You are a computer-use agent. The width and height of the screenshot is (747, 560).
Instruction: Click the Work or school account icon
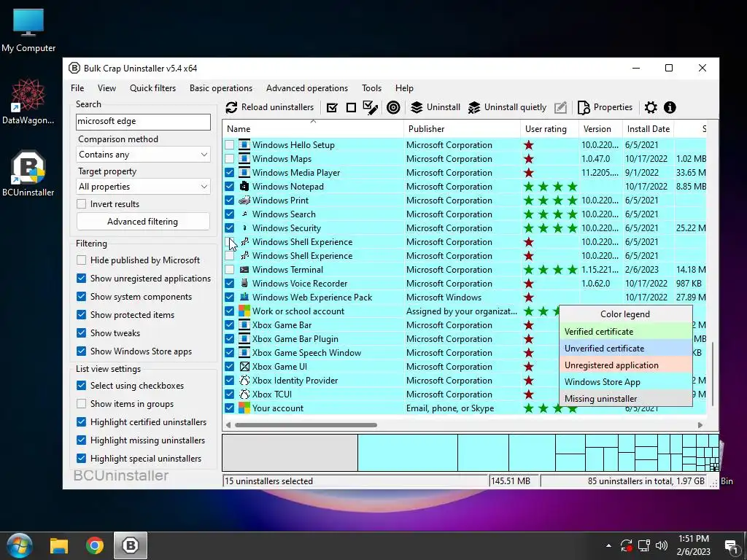point(244,311)
